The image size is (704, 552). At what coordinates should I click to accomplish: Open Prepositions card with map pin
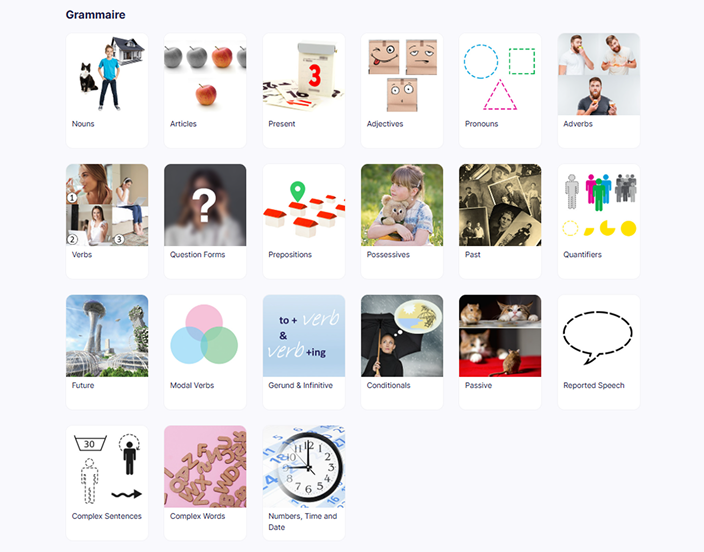point(304,221)
